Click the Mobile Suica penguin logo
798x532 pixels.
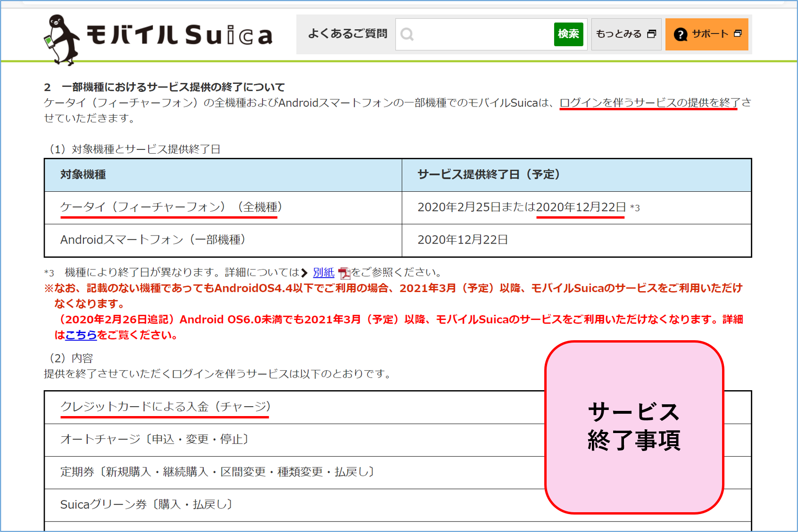61,40
